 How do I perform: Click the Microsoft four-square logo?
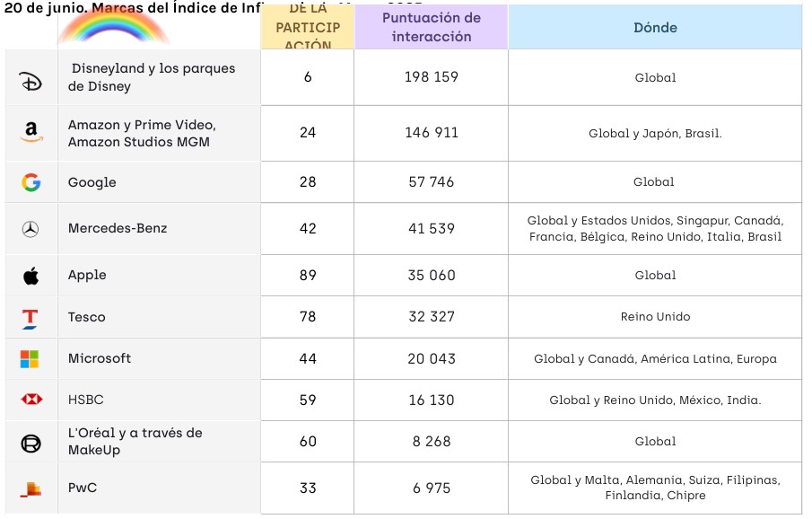click(x=31, y=359)
